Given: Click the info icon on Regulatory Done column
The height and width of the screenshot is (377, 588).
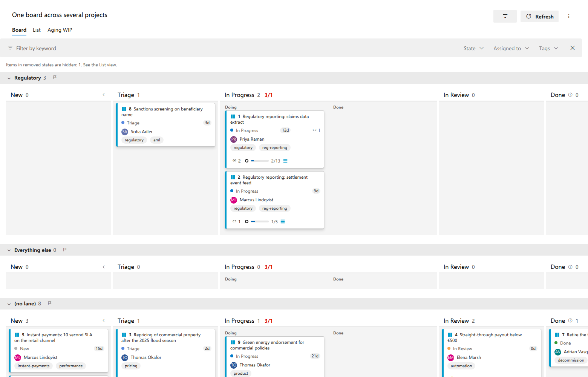Looking at the screenshot, I should click(x=570, y=95).
